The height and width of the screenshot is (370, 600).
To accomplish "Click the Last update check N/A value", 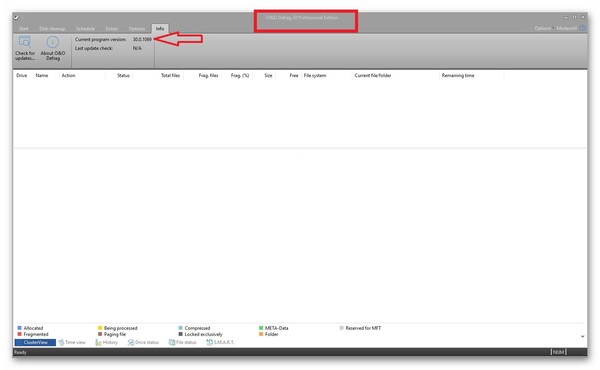I will tap(137, 48).
